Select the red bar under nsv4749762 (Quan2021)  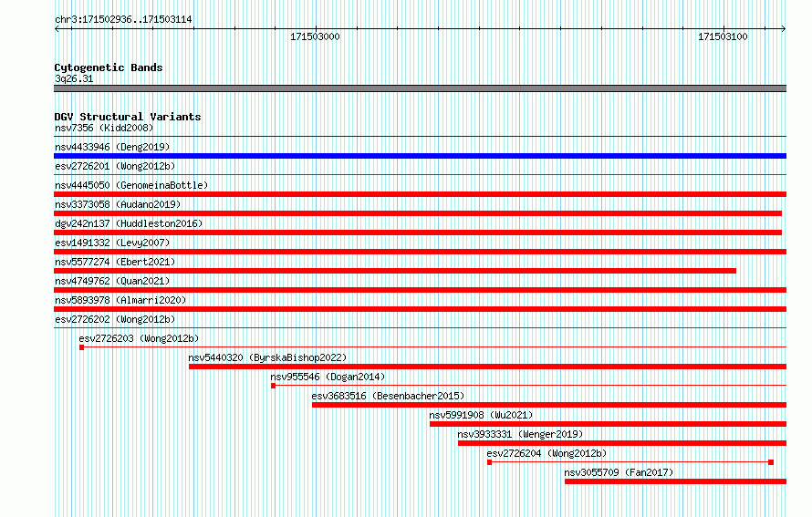click(420, 290)
